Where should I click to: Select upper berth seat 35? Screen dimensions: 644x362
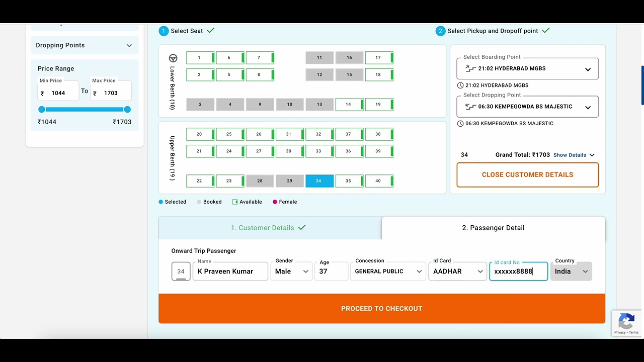pyautogui.click(x=349, y=181)
